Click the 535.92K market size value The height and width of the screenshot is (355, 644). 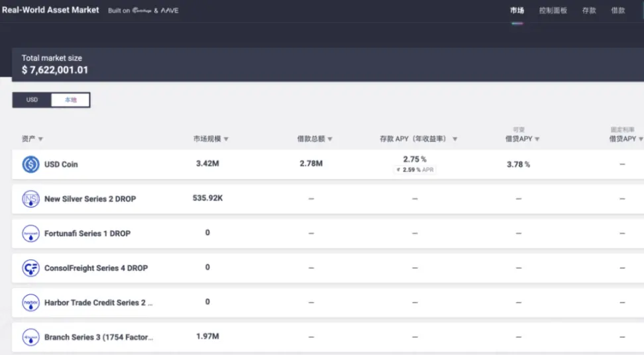pos(207,198)
